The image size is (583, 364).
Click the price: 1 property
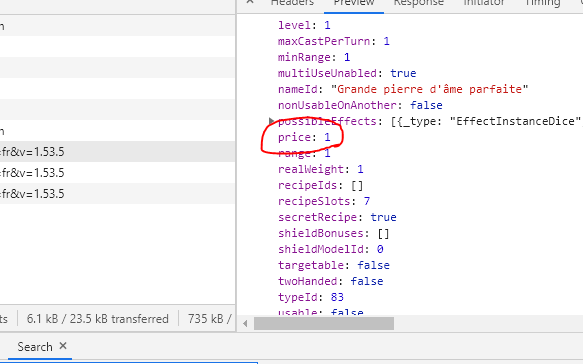point(304,137)
